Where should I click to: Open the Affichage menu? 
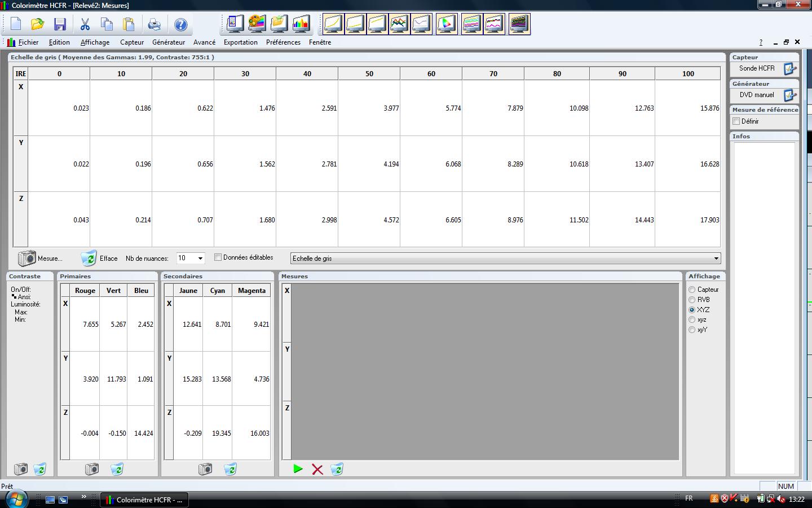coord(95,42)
